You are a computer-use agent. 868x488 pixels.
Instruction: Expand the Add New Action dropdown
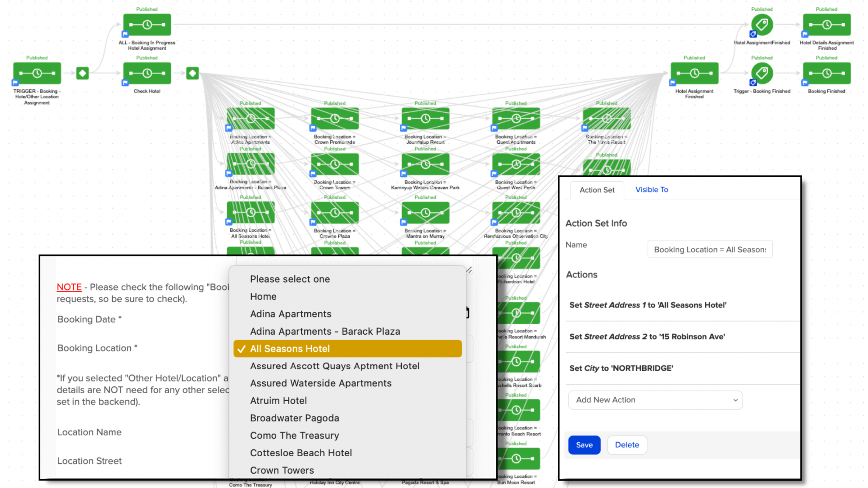[655, 400]
